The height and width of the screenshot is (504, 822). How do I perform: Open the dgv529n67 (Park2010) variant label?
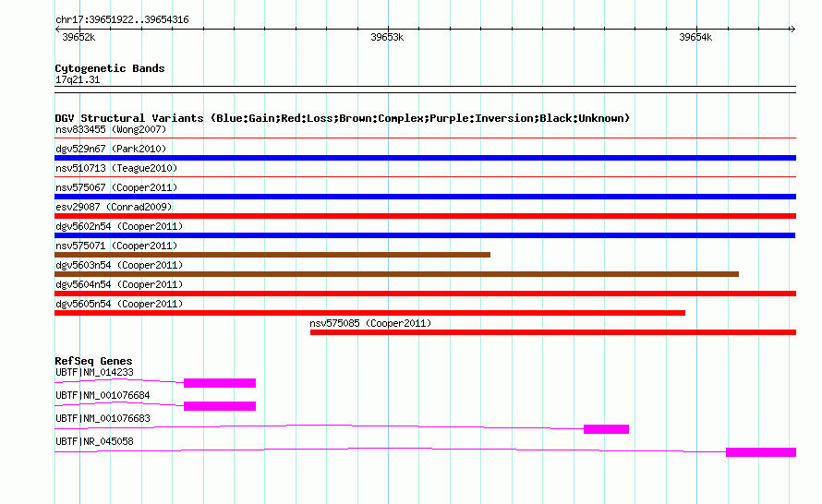click(111, 149)
